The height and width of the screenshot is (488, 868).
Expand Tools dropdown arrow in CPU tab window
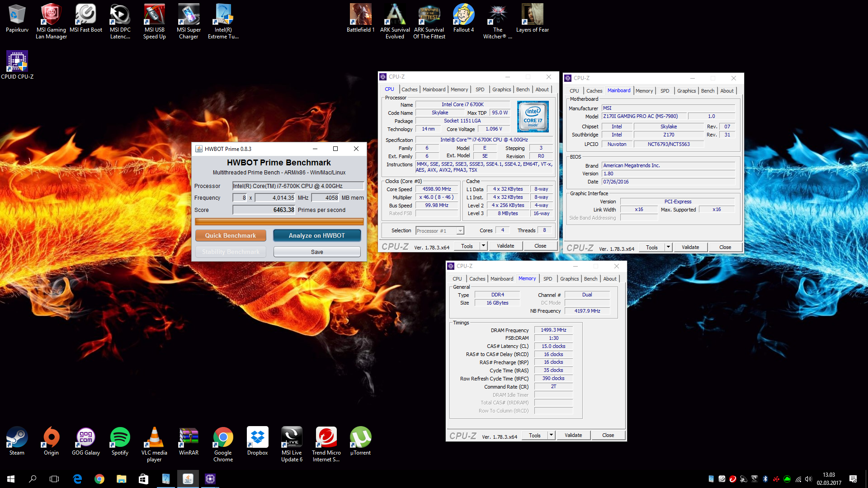pyautogui.click(x=483, y=246)
